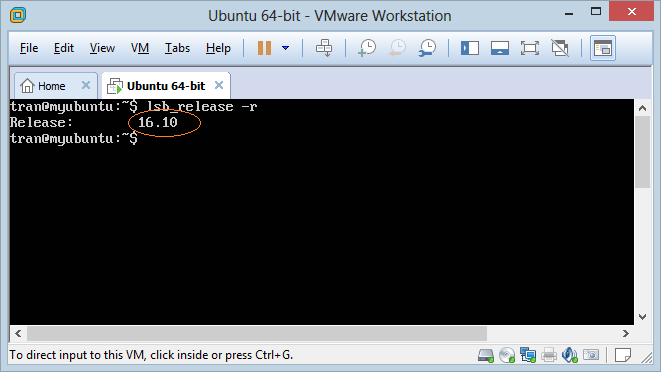Pause the virtual machine with the toolbar button
Screen dimensions: 661x372
264,48
